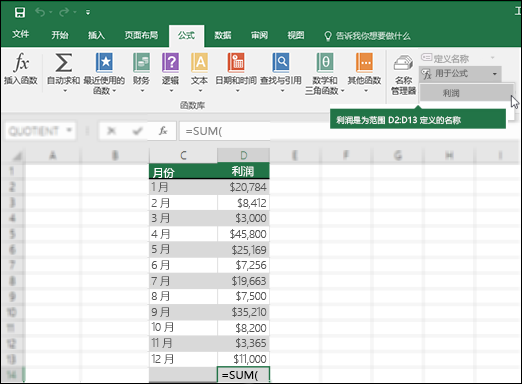Screen dimensions: 522x384
Task: Open the 其他函数 icon
Action: tap(364, 63)
